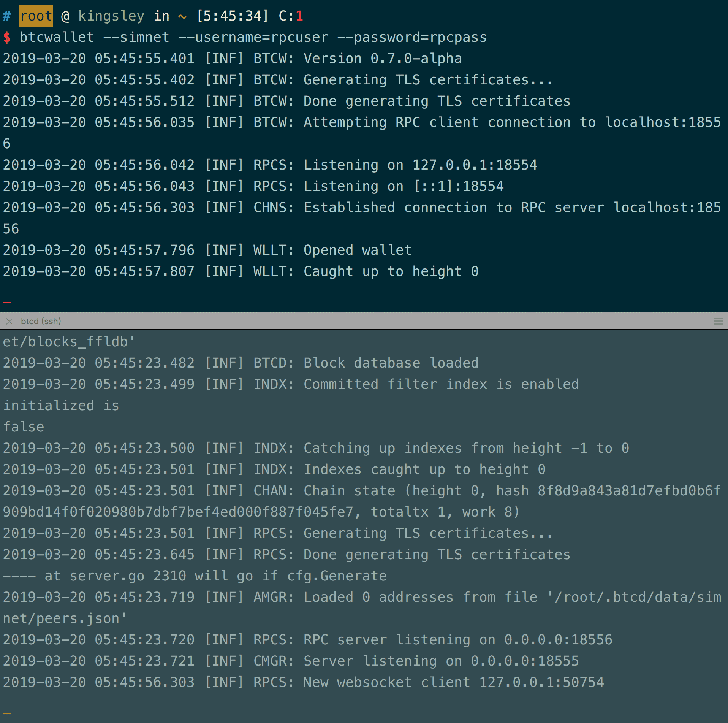This screenshot has width=728, height=723.
Task: Close the btcd (ssh) pane
Action: click(9, 321)
